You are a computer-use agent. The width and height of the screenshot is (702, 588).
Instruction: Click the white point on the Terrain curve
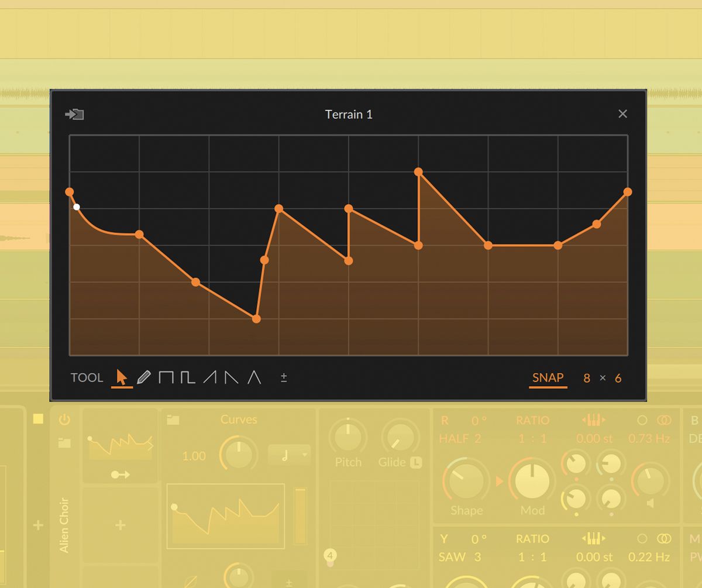pos(77,207)
